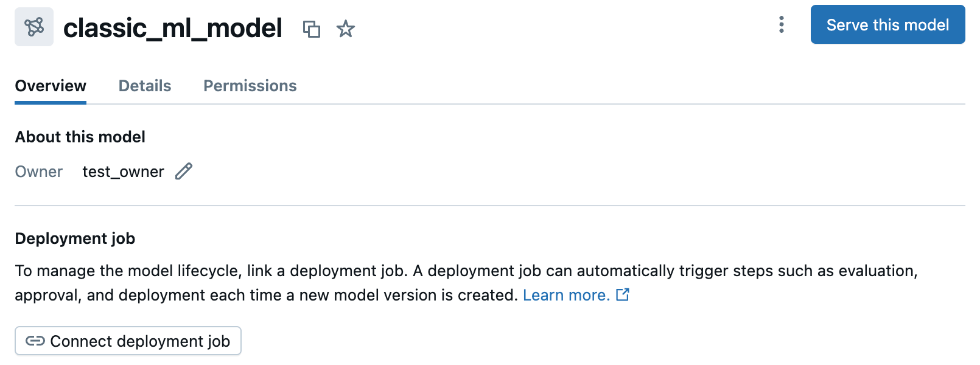Select the Overview tab
The height and width of the screenshot is (365, 980).
(x=51, y=86)
